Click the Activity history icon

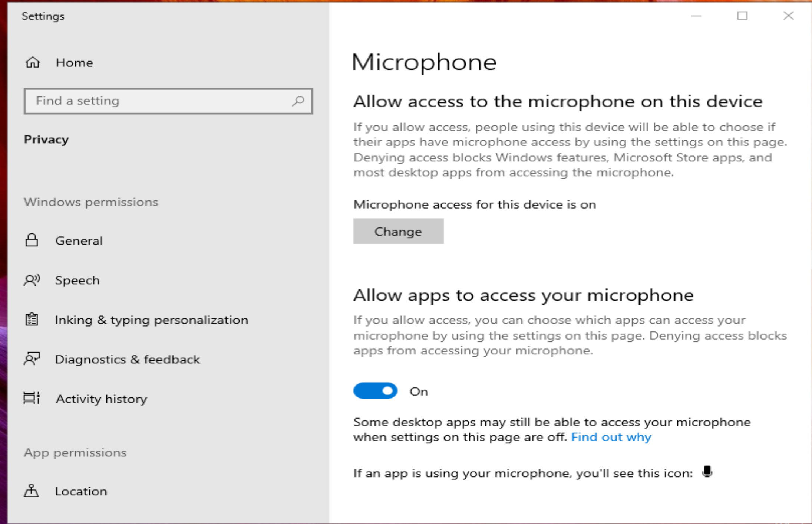click(32, 399)
